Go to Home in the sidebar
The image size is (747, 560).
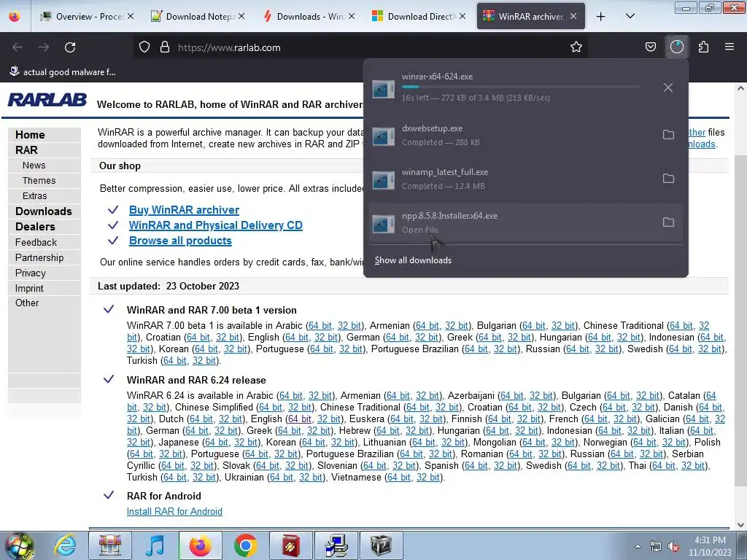(x=30, y=135)
